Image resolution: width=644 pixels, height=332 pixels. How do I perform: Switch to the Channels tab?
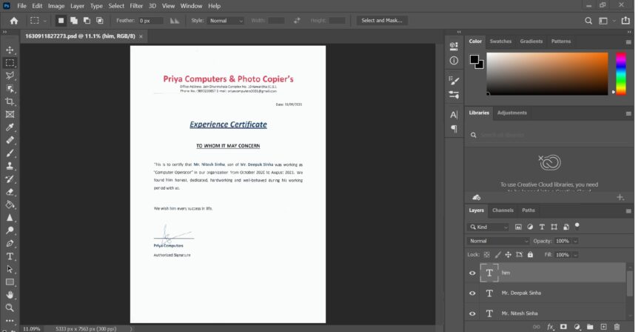(503, 210)
